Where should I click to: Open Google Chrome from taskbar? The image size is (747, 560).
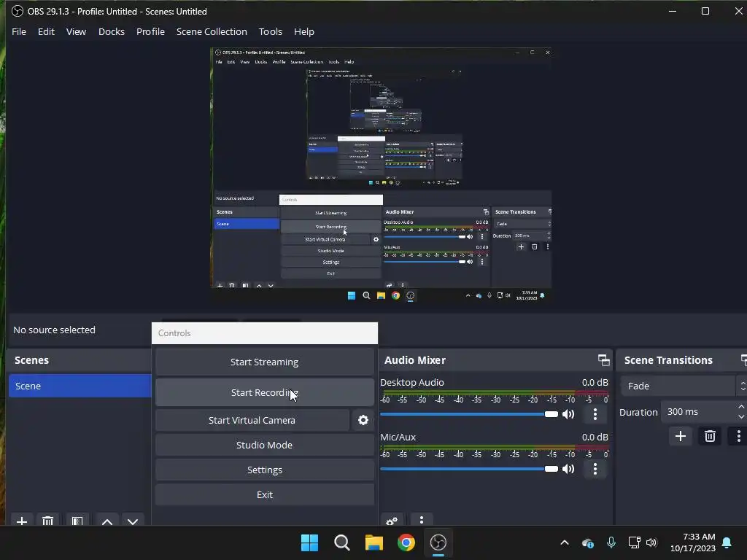coord(406,542)
